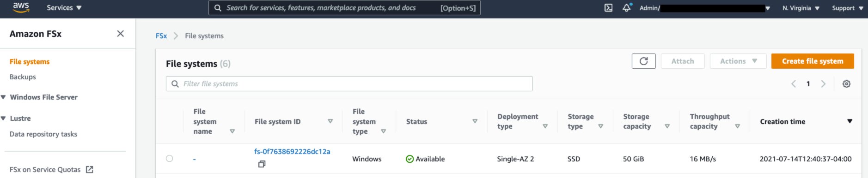The height and width of the screenshot is (178, 868).
Task: Open the N. Virginia region selector
Action: [801, 8]
